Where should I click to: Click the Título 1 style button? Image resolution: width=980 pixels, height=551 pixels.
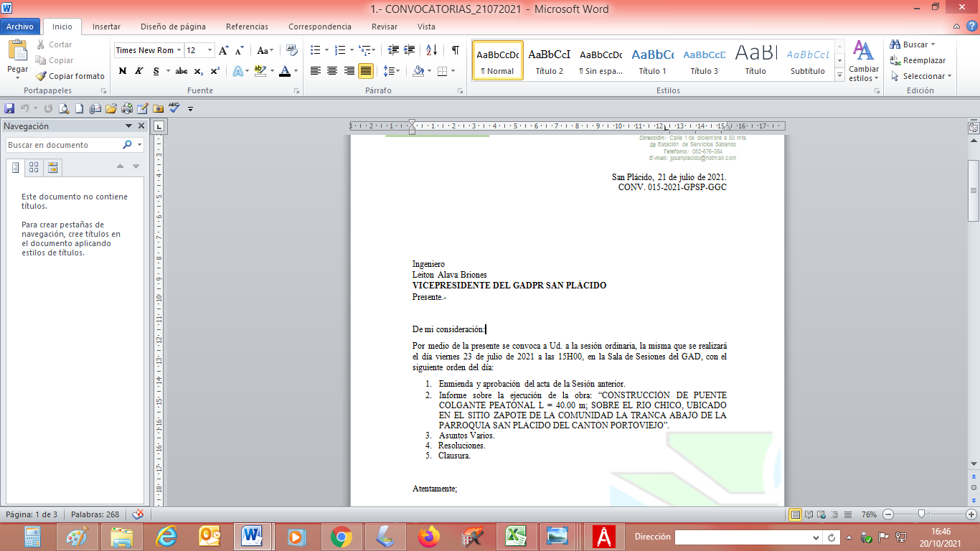pyautogui.click(x=653, y=61)
